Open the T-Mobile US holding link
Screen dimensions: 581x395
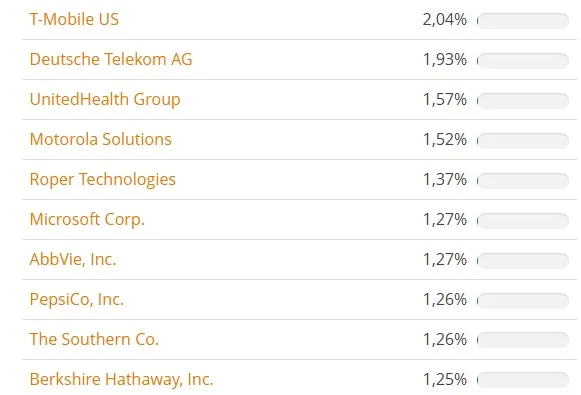tap(74, 19)
